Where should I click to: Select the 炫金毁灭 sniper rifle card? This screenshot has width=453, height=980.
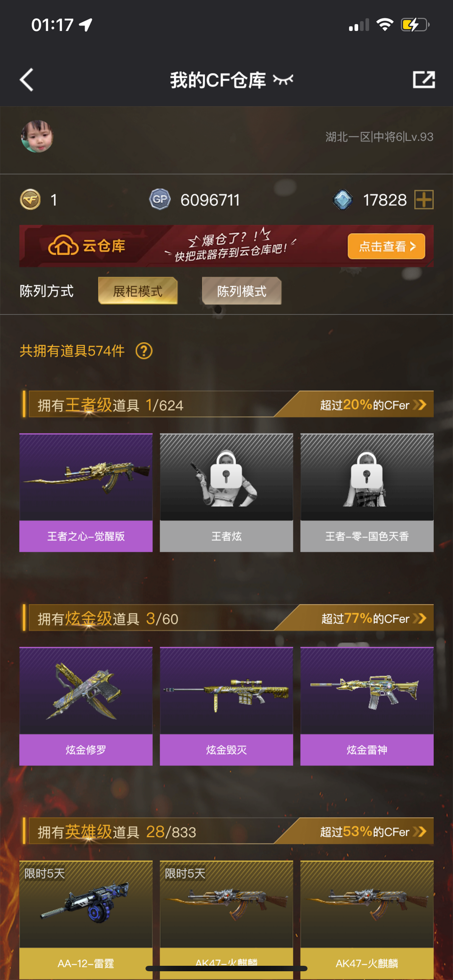(x=226, y=706)
